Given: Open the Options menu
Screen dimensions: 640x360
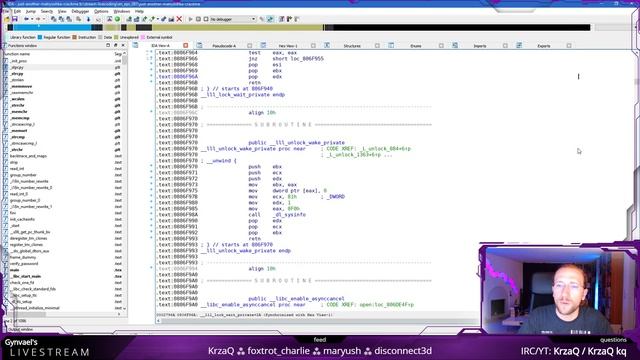Looking at the screenshot, I should click(x=101, y=11).
